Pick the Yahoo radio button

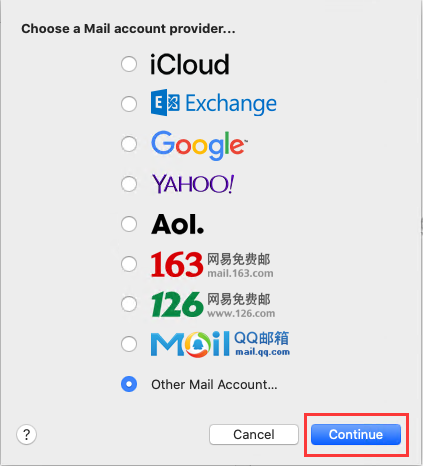(129, 184)
